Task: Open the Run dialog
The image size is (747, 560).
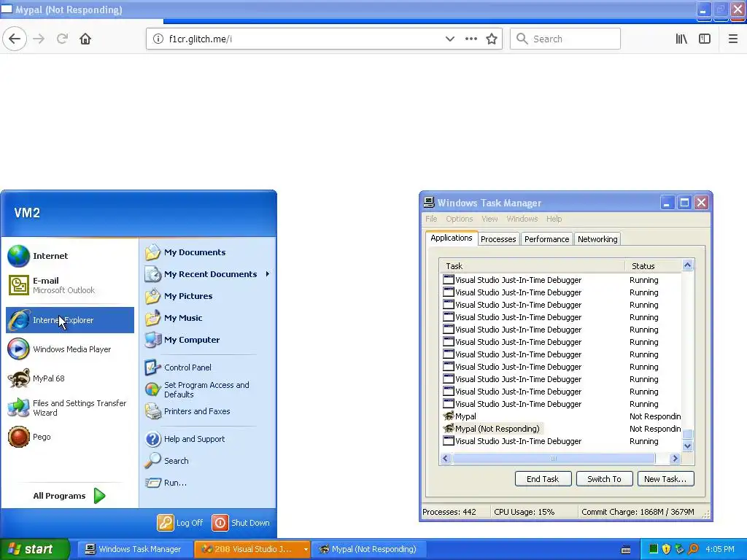Action: pyautogui.click(x=208, y=483)
